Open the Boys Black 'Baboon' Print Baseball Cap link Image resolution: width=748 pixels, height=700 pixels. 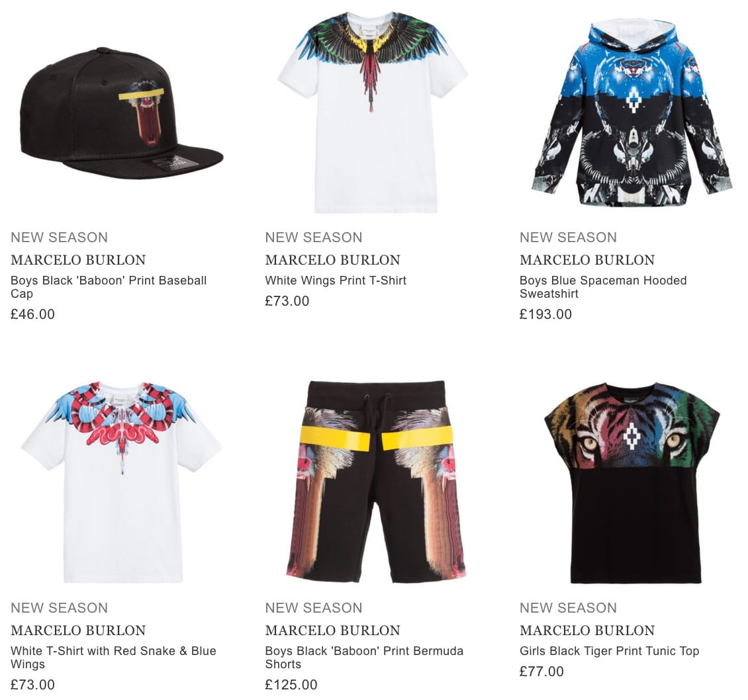[109, 286]
